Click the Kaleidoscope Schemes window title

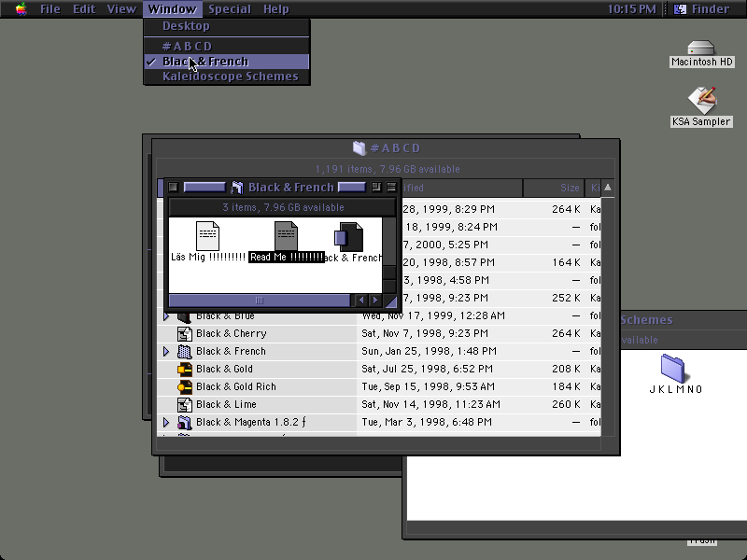[647, 320]
